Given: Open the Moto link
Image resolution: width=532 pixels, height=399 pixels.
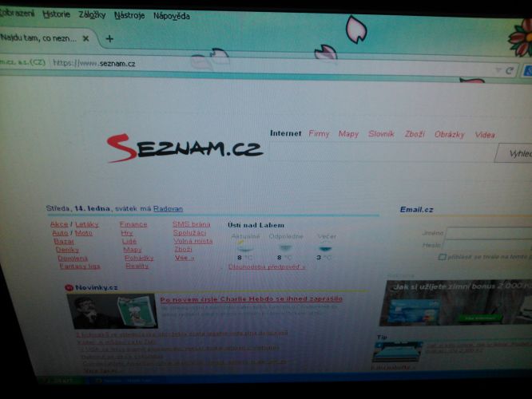Looking at the screenshot, I should point(83,233).
